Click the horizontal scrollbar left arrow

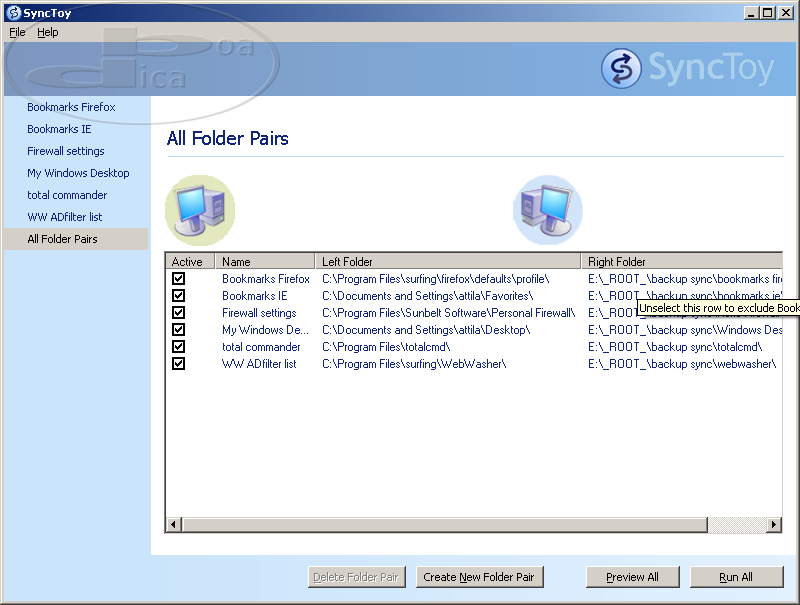tap(174, 525)
